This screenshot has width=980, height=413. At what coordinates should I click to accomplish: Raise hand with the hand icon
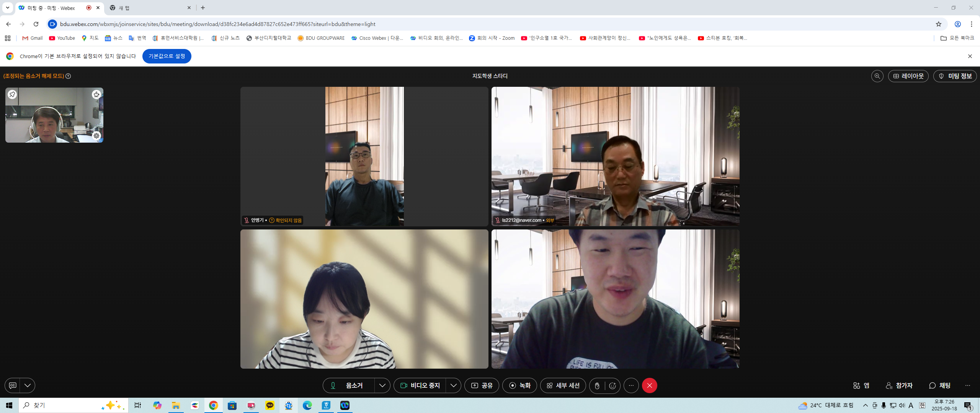pyautogui.click(x=597, y=385)
